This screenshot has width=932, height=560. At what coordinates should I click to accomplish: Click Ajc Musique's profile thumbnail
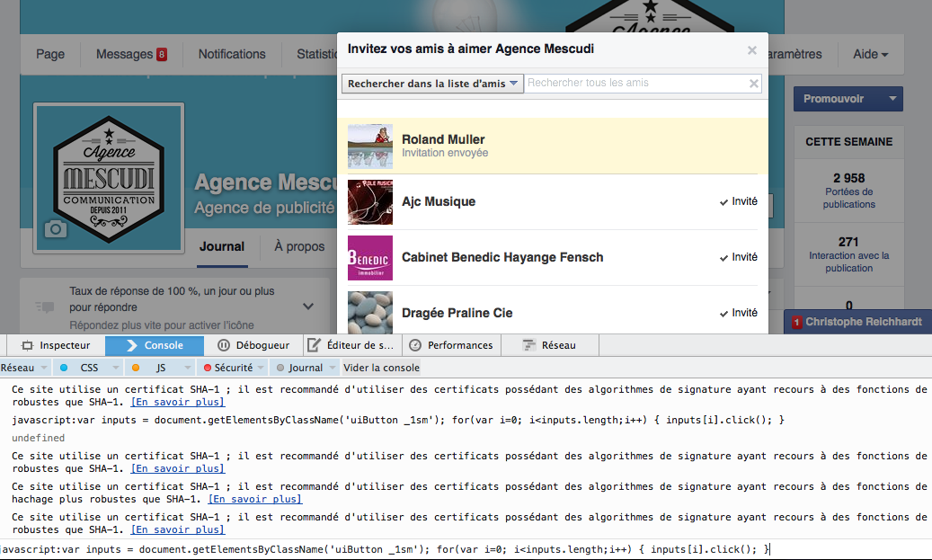(x=370, y=202)
